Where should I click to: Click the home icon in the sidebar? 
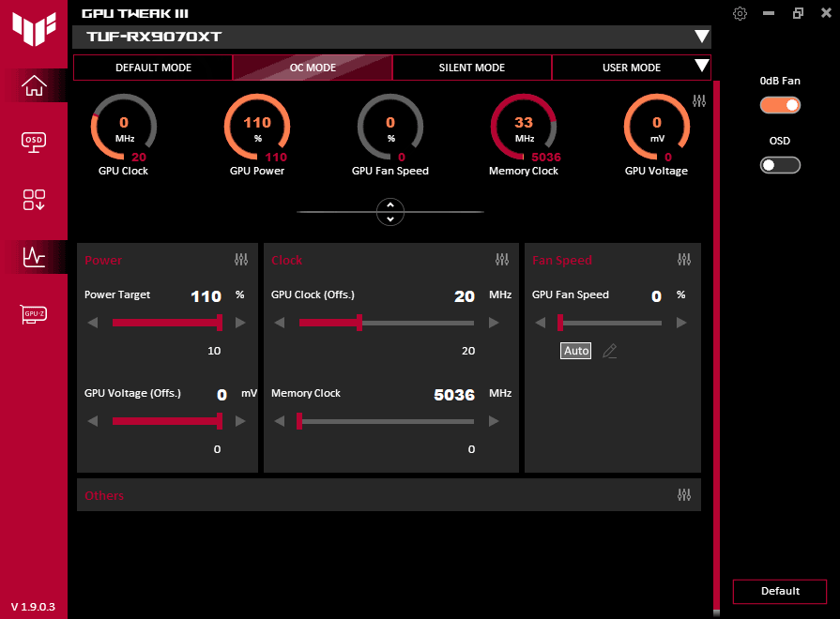(33, 85)
